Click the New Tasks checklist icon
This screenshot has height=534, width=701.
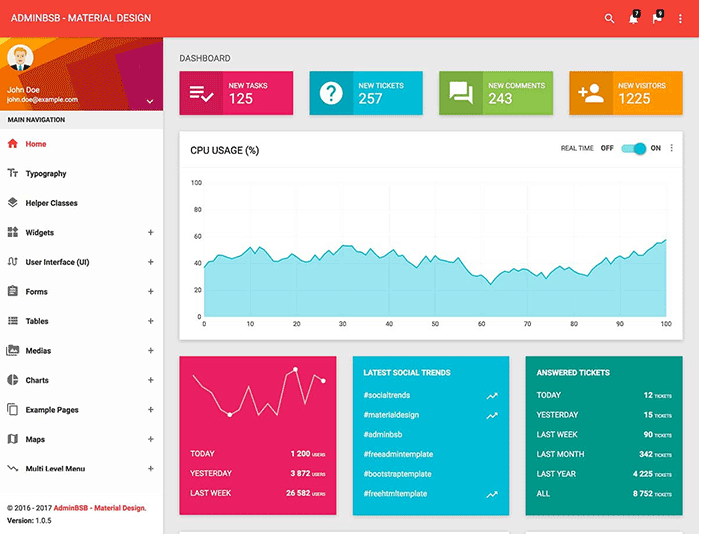201,93
